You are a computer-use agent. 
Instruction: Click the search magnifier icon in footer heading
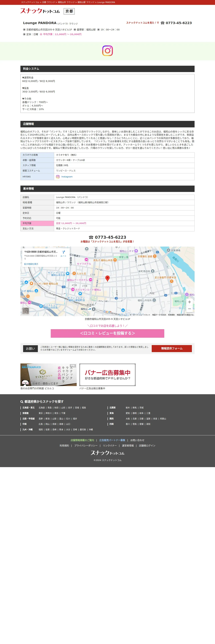click(x=22, y=402)
